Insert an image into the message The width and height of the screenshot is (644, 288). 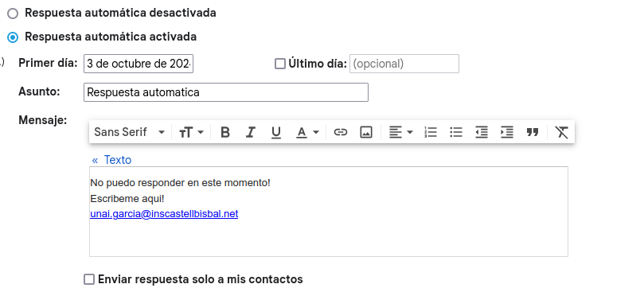tap(365, 132)
